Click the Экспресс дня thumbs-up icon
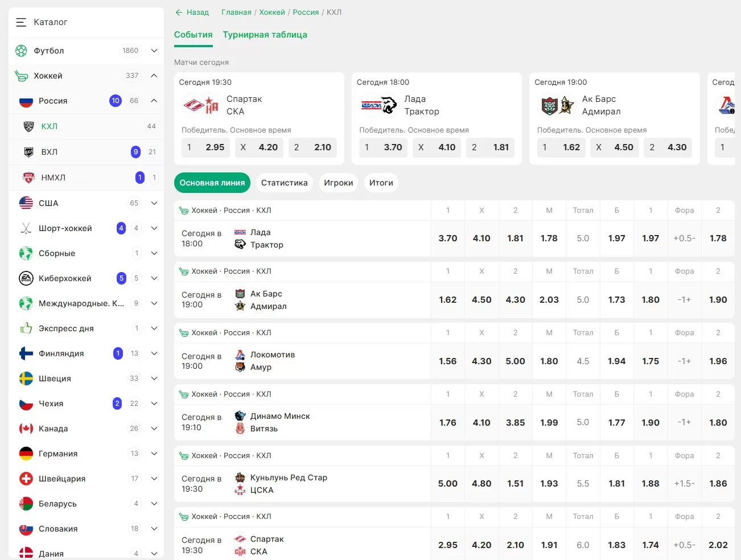741x560 pixels. 26,328
